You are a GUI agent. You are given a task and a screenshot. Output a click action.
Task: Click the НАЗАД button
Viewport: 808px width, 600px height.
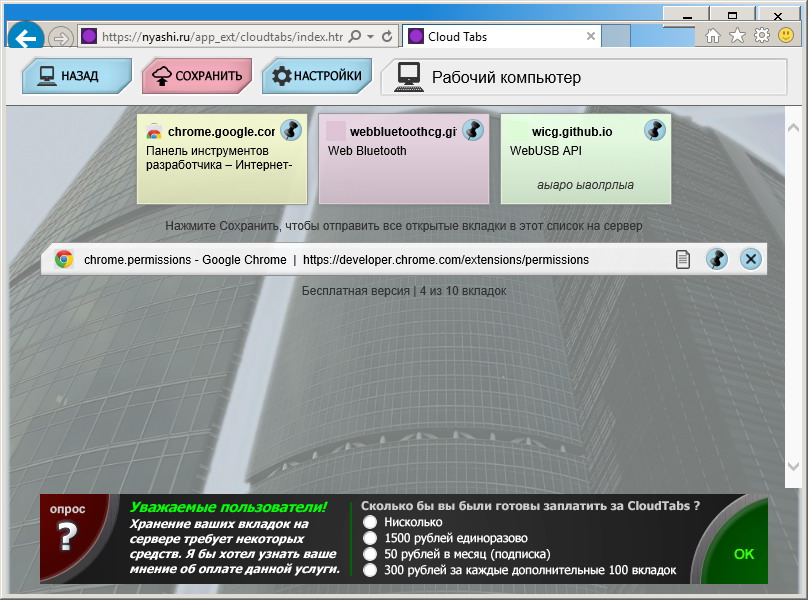(x=77, y=76)
